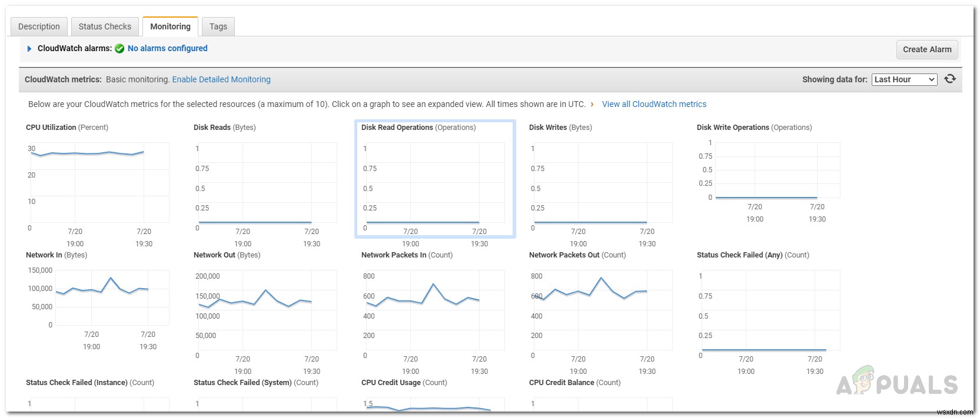Click the green alarm status checkmark icon
Image resolution: width=980 pixels, height=418 pixels.
119,49
